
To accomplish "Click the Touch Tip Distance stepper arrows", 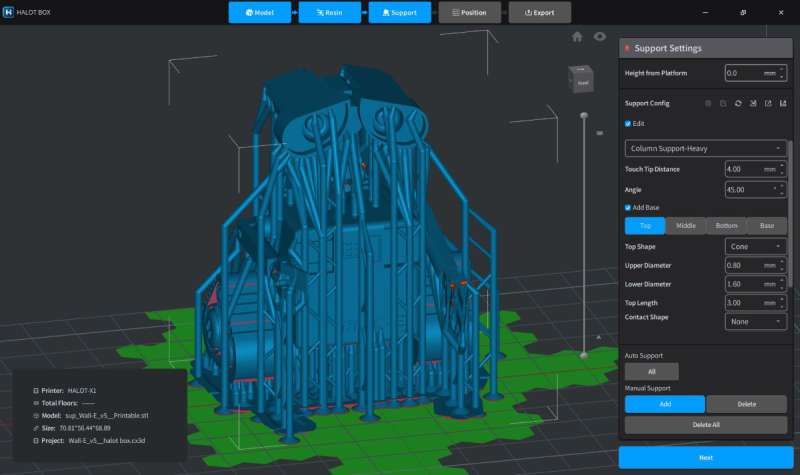I will click(782, 169).
